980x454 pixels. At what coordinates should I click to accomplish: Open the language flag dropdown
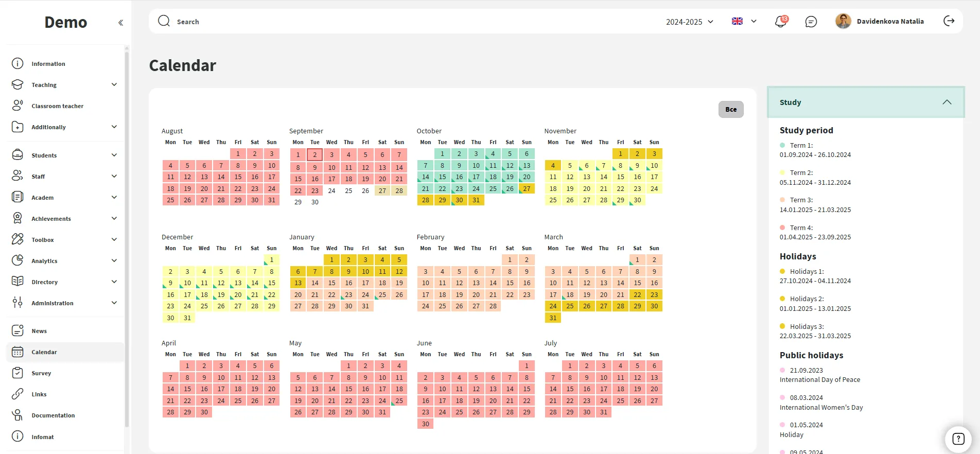744,21
